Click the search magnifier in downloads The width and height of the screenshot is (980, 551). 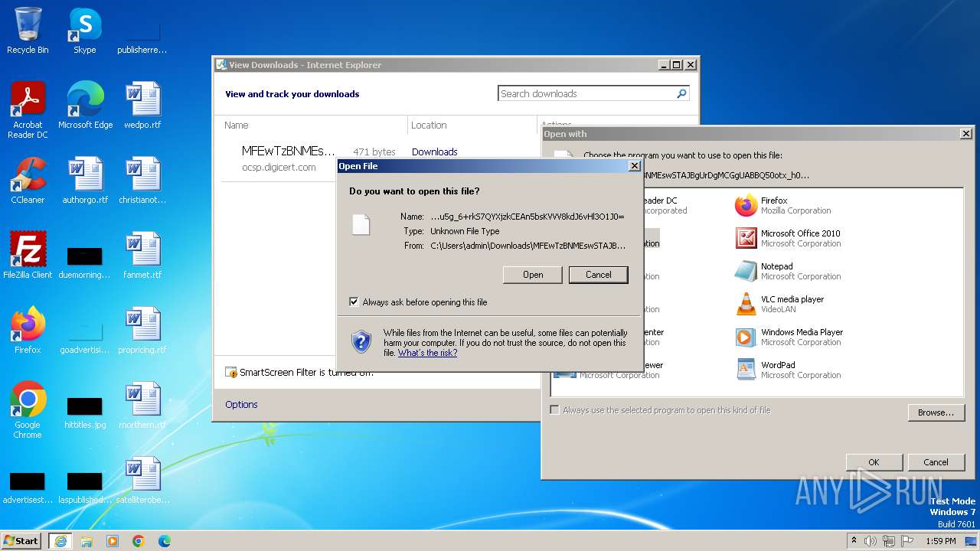[681, 93]
